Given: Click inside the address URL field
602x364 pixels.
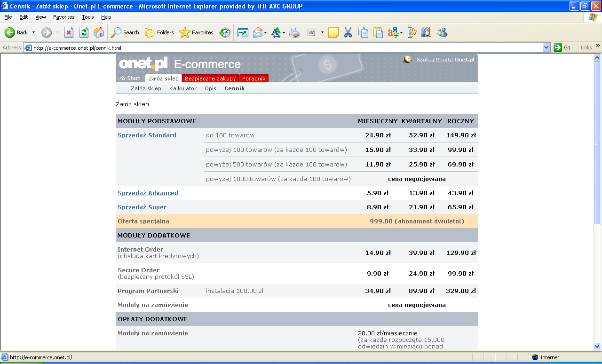Looking at the screenshot, I should point(282,47).
